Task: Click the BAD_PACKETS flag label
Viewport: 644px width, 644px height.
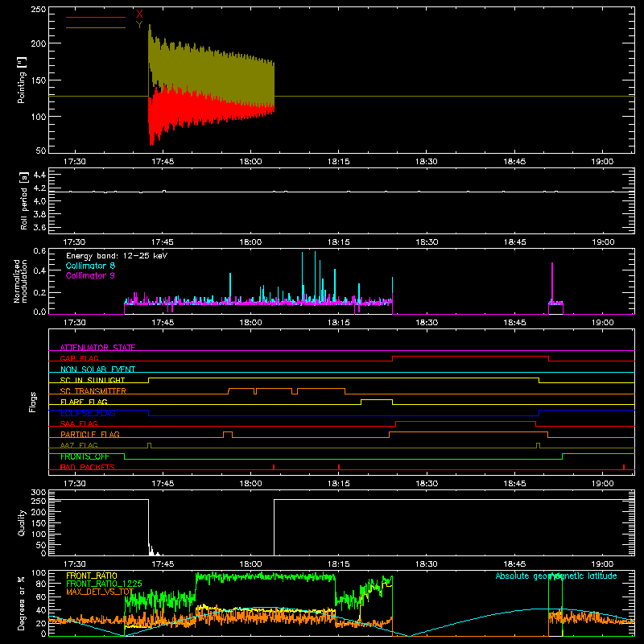Action: [87, 467]
